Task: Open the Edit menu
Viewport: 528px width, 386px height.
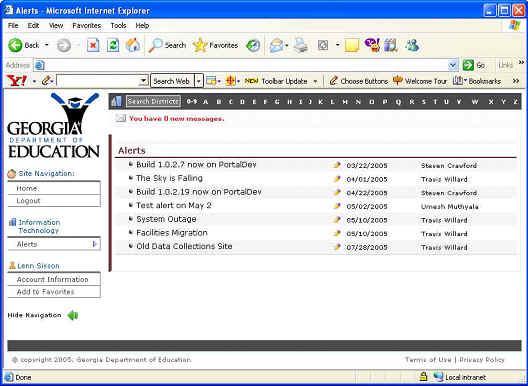Action: [x=33, y=26]
